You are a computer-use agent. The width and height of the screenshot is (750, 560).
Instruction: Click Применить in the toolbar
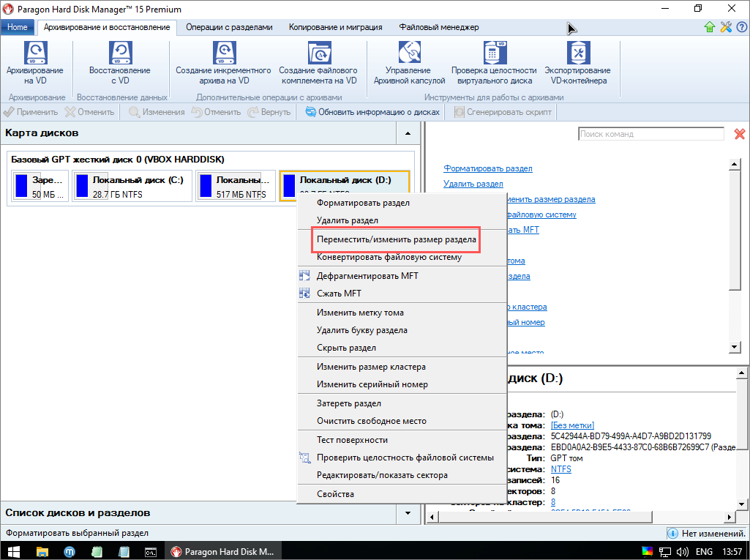[x=31, y=112]
